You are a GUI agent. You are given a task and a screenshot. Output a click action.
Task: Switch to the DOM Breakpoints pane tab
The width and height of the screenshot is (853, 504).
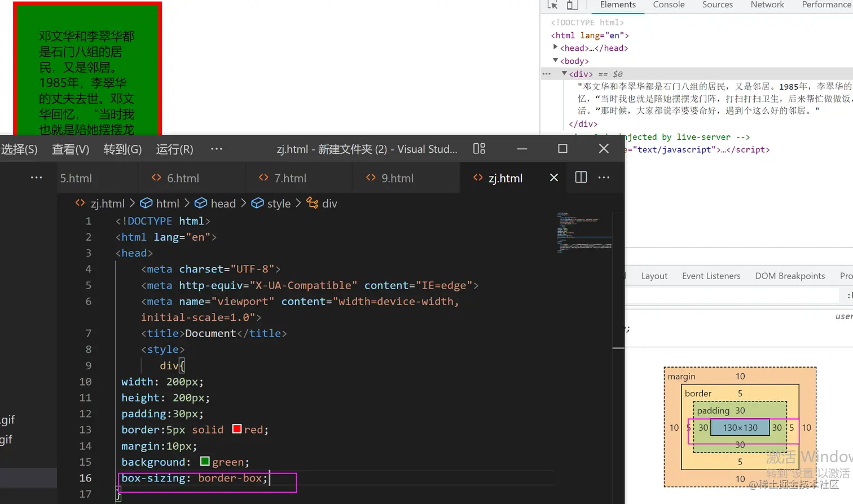(x=790, y=276)
